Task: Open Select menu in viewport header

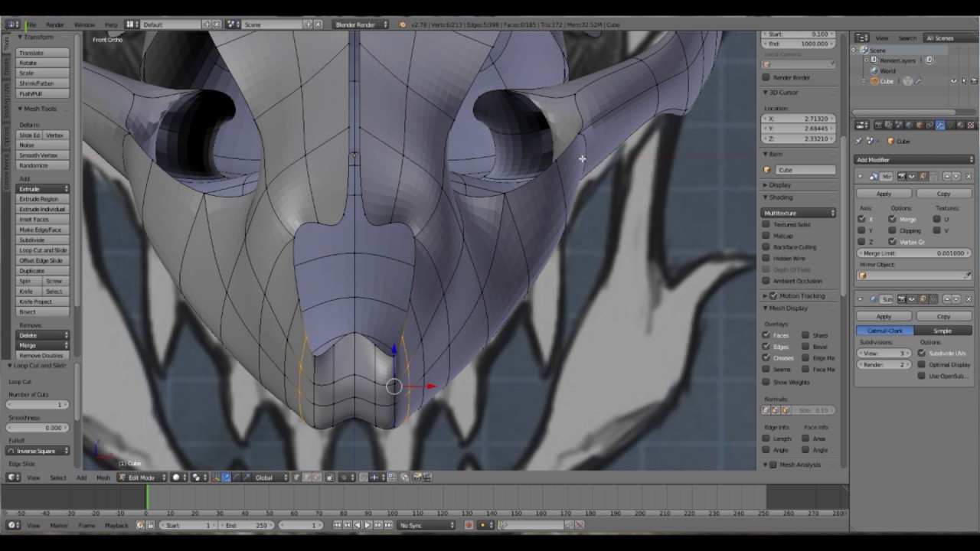Action: pos(58,477)
